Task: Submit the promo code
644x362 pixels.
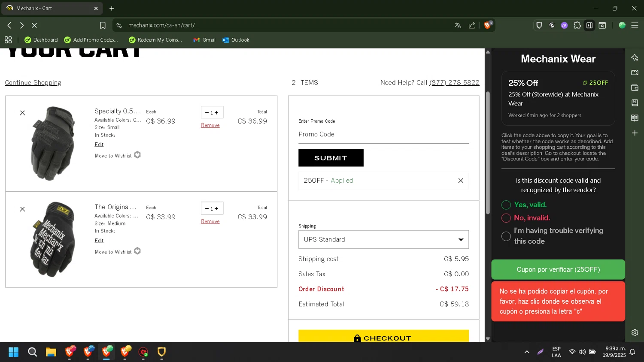Action: coord(331,158)
